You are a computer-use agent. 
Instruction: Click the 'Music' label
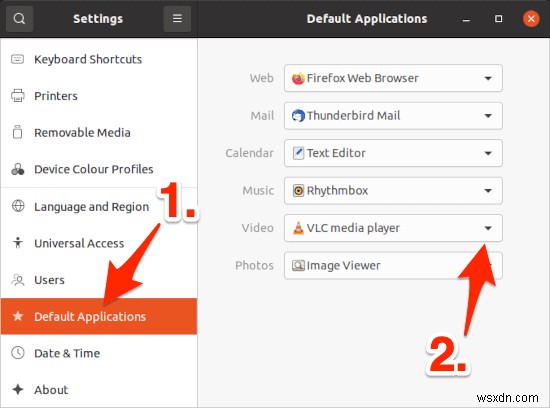(x=258, y=190)
